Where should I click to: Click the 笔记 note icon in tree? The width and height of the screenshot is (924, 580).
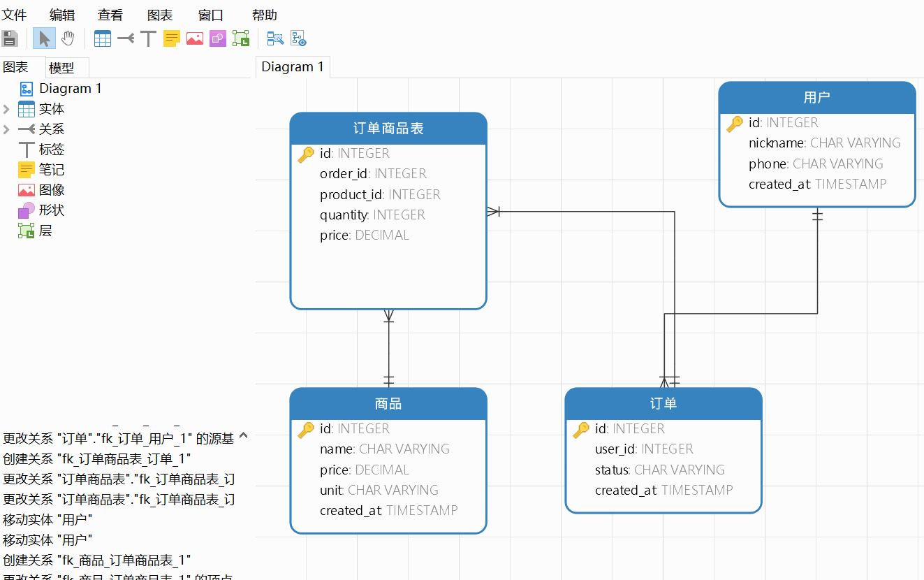27,170
